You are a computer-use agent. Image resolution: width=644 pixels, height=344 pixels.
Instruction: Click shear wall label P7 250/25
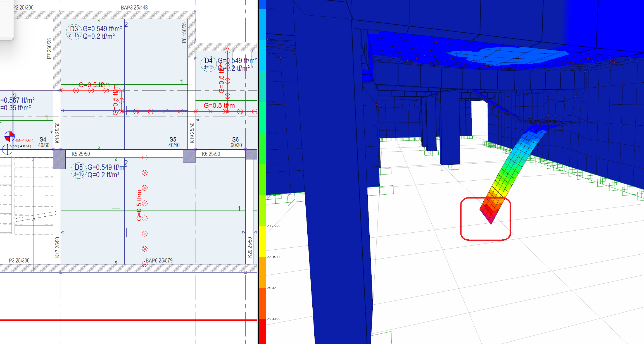(49, 49)
